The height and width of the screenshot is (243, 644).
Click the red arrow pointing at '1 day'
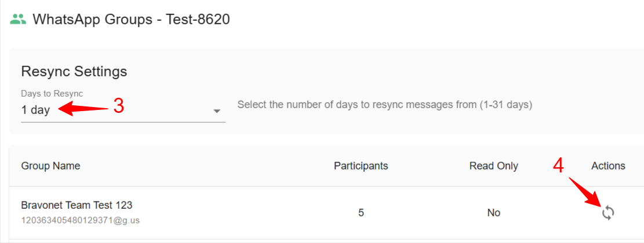point(84,109)
